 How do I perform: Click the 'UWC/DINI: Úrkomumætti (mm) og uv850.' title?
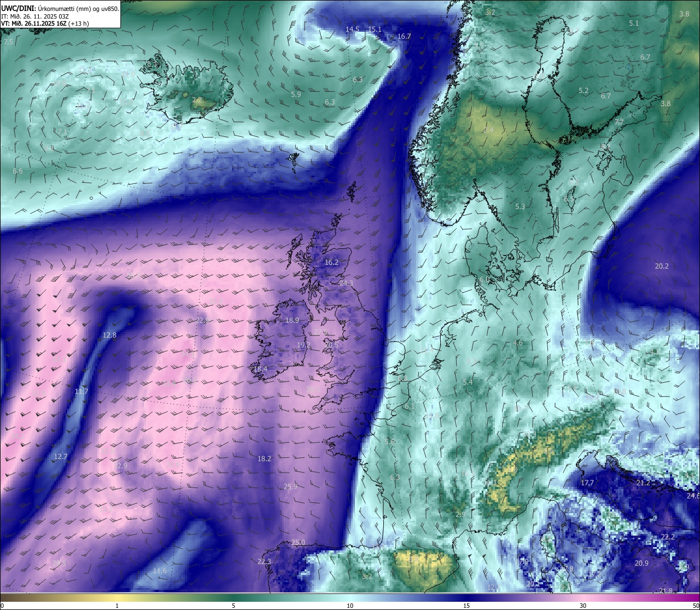60,9
